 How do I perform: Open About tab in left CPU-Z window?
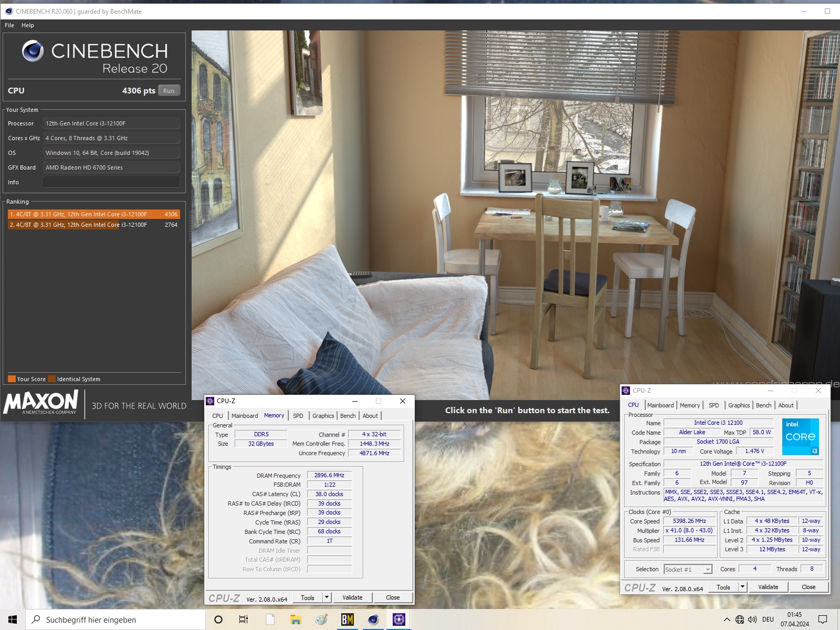[370, 416]
